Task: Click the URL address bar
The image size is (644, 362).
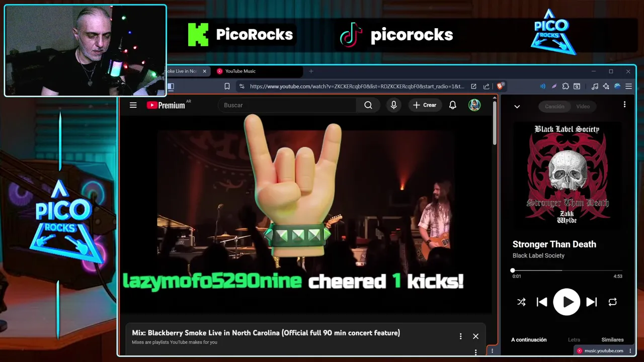Action: [357, 86]
